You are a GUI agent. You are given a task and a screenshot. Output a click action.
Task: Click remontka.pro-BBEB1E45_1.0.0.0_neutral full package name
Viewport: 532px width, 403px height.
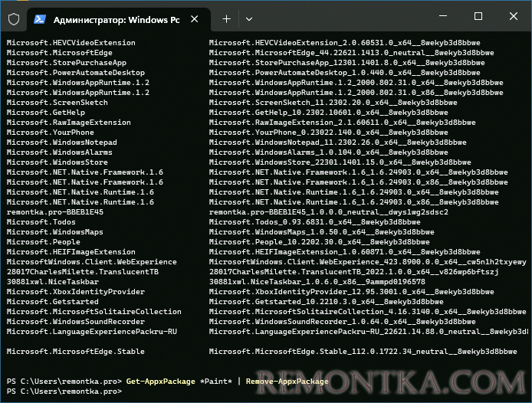pyautogui.click(x=328, y=212)
